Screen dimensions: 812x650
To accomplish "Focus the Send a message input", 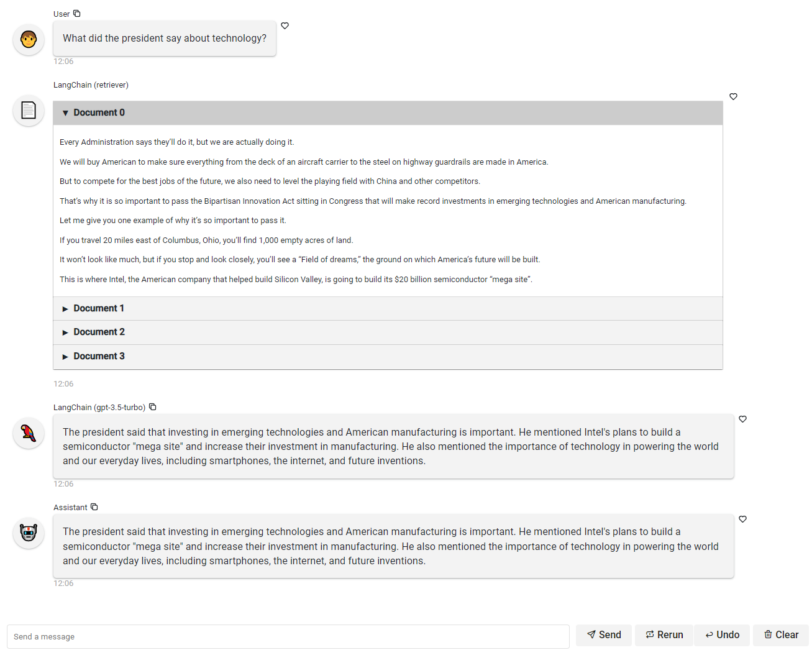I will tap(288, 636).
